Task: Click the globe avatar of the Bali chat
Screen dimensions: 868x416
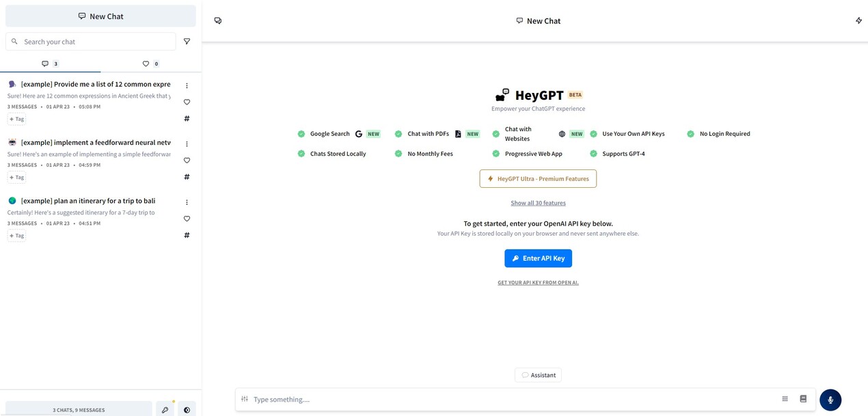Action: (12, 201)
